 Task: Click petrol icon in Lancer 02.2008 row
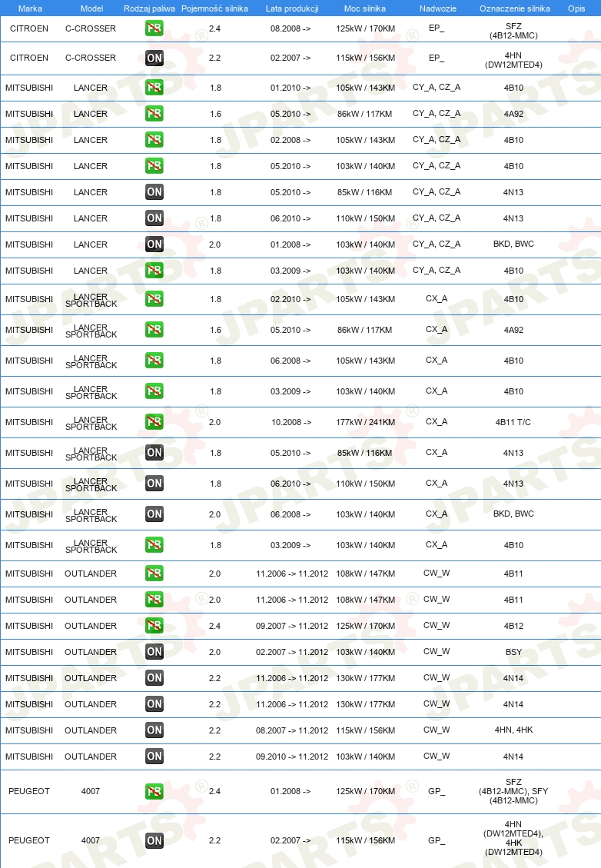tap(154, 139)
